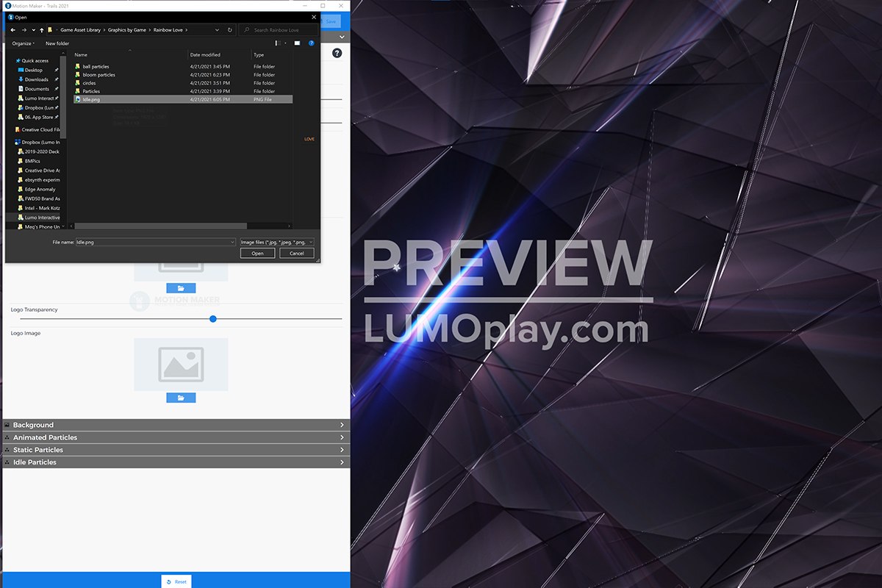Go back in Open dialog navigation
Viewport: 882px width, 588px height.
tap(13, 30)
